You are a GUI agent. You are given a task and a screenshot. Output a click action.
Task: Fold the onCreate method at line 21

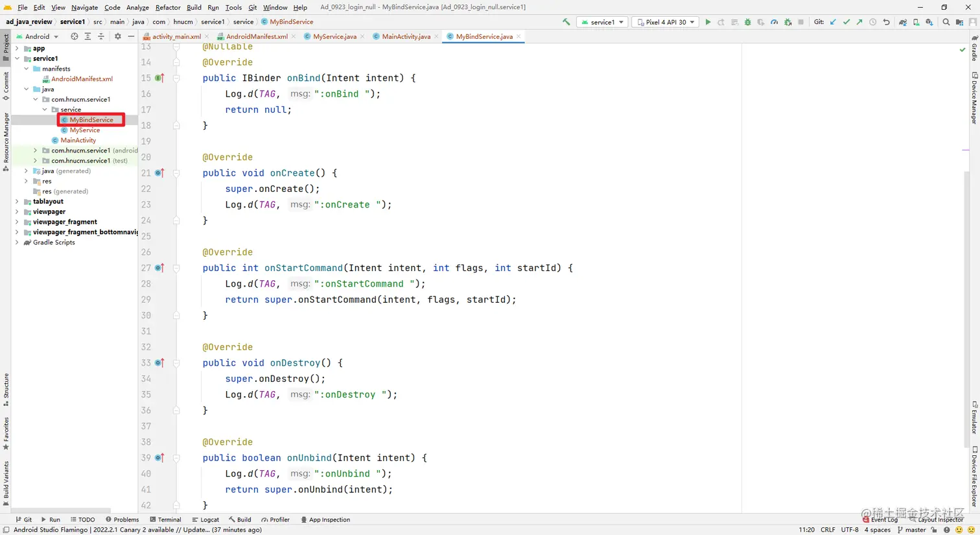click(176, 173)
